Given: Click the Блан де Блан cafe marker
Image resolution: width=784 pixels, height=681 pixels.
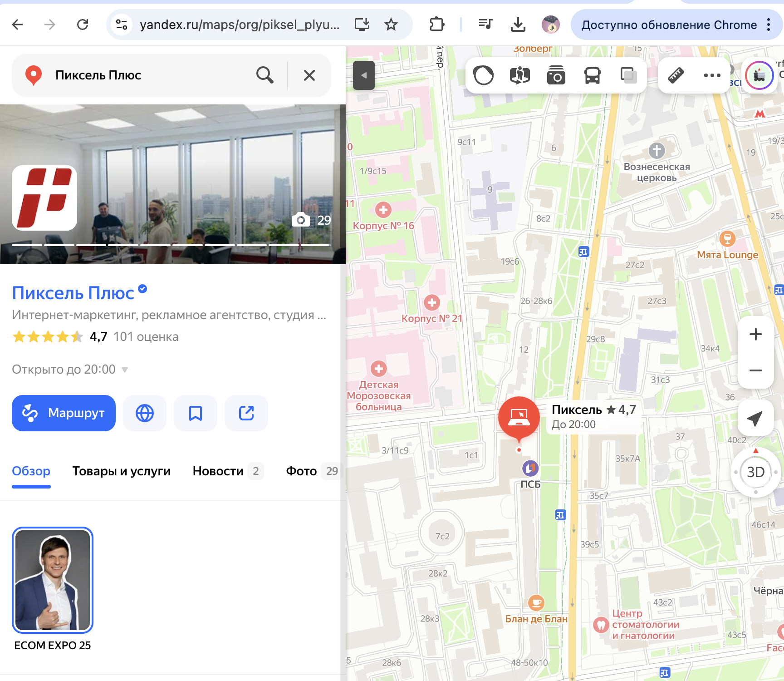Looking at the screenshot, I should click(536, 603).
